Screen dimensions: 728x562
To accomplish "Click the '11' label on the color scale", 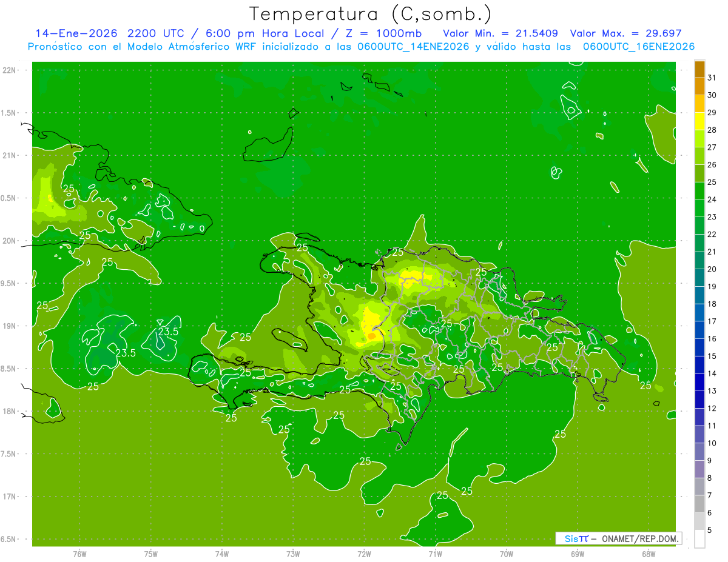I will [712, 426].
